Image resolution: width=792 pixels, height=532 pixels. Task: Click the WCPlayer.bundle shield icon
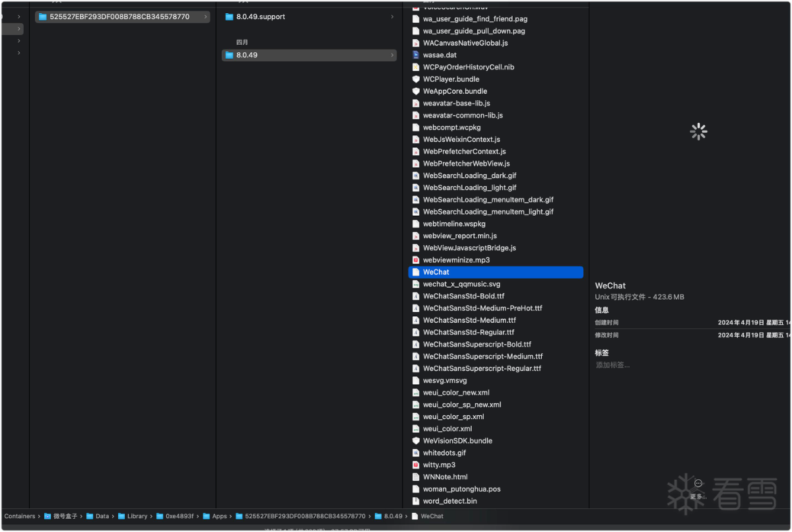(416, 79)
